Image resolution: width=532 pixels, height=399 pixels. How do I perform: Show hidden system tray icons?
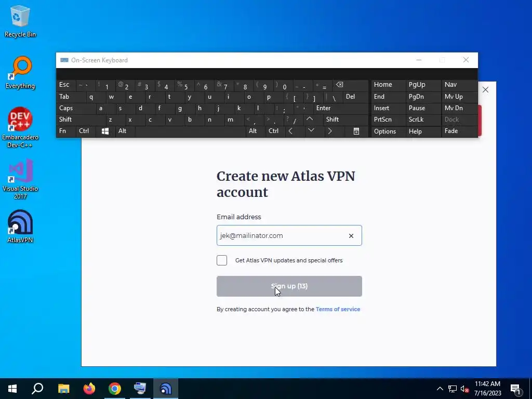click(x=440, y=389)
